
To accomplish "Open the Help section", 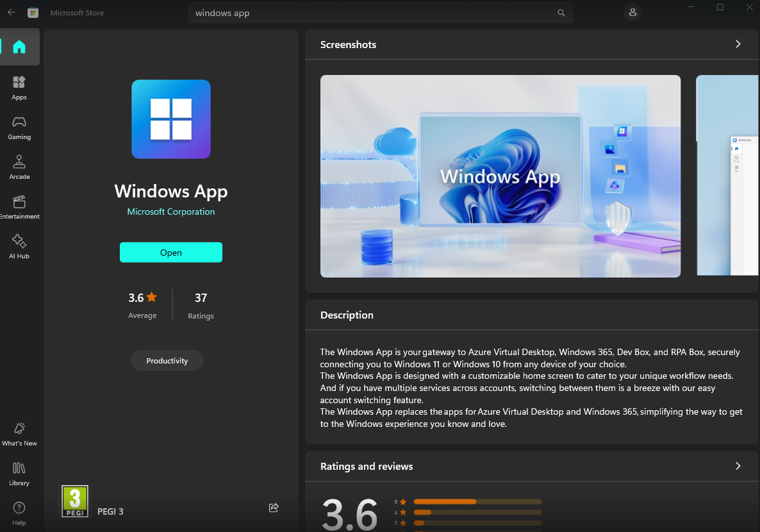I will [19, 513].
